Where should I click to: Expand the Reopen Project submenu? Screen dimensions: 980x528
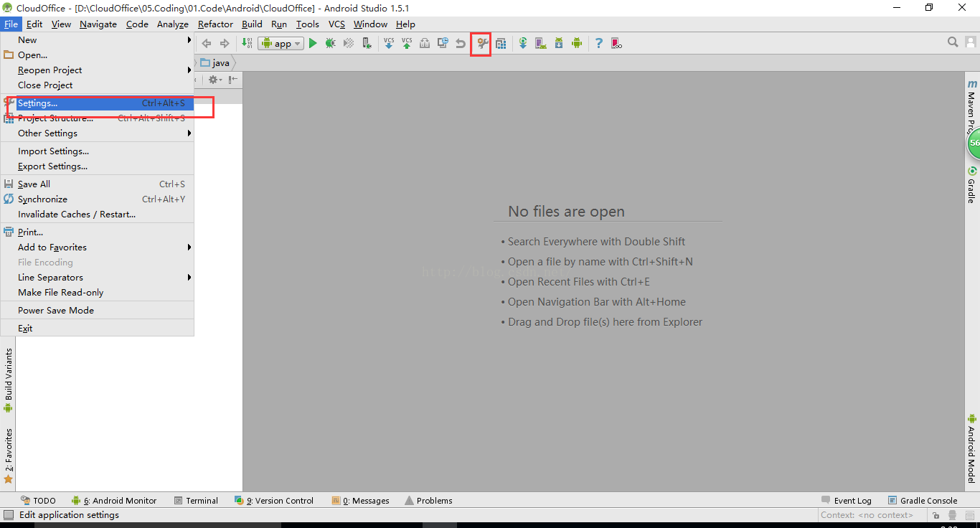(98, 70)
